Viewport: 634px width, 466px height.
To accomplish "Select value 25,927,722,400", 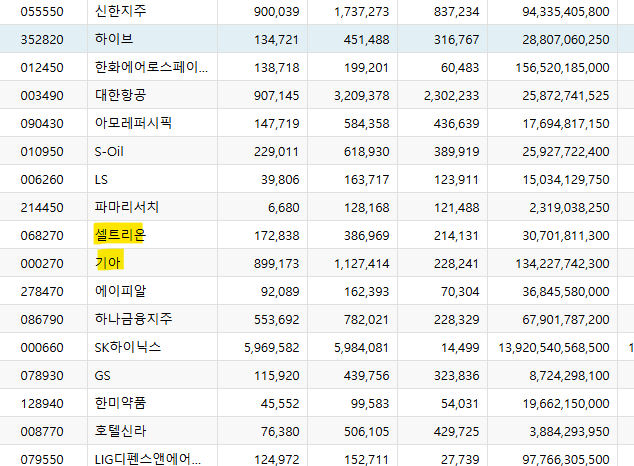I will [566, 152].
